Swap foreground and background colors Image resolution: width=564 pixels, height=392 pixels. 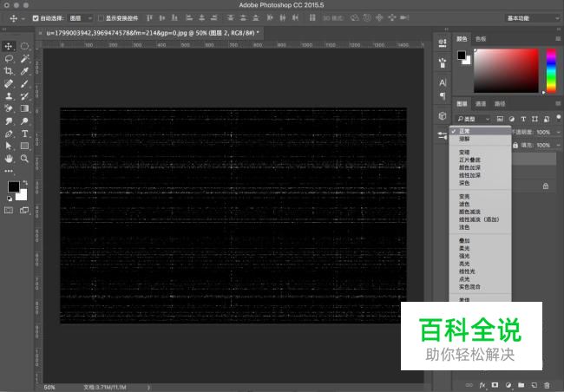[25, 183]
